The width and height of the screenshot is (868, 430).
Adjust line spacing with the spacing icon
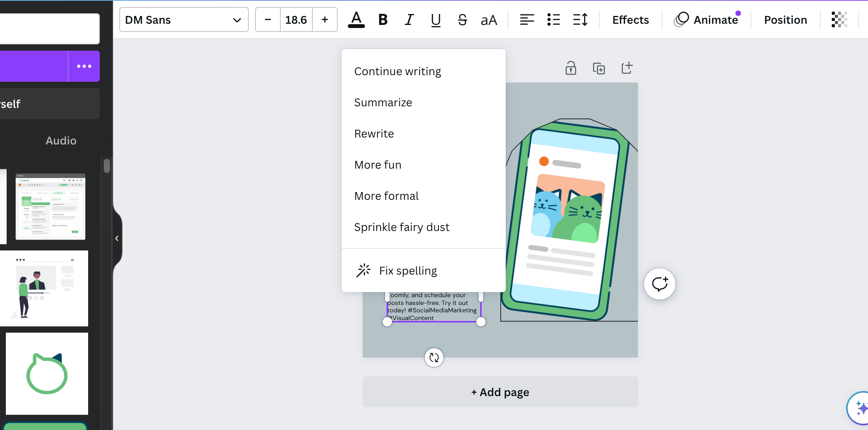580,19
